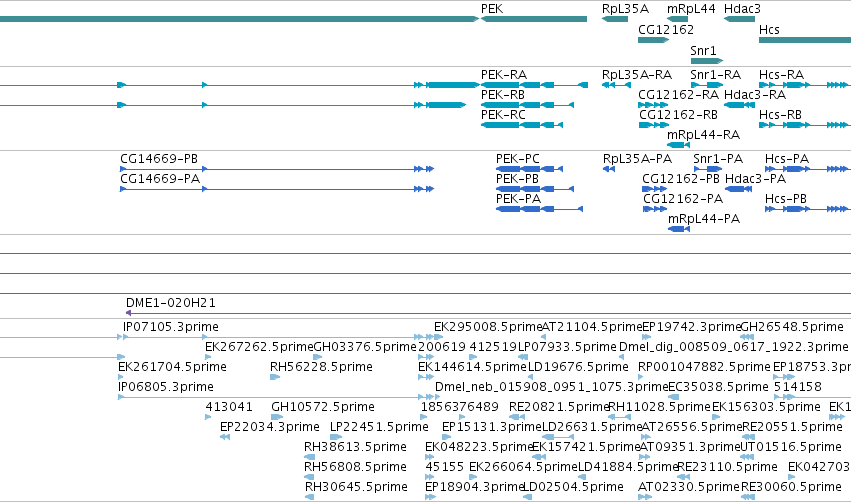
Task: Select transcript PEK-RB
Action: 527,105
